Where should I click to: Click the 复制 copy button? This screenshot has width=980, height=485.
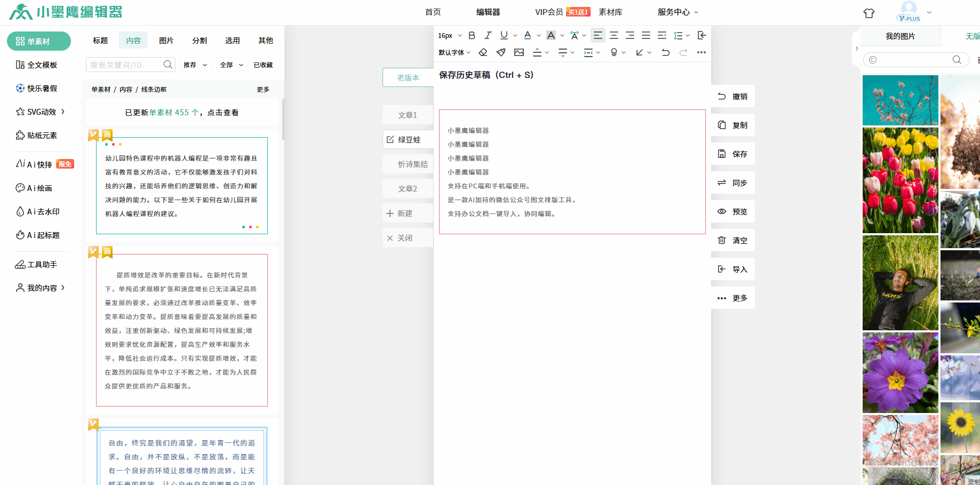(733, 125)
